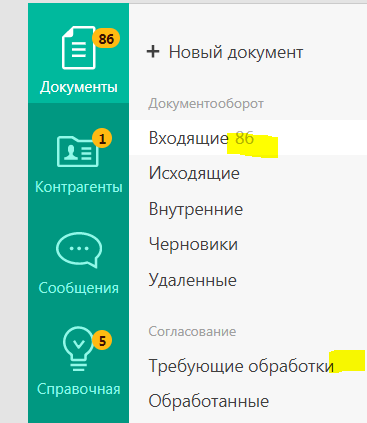Open the Документы sidebar icon
This screenshot has width=367, height=423.
pos(79,48)
